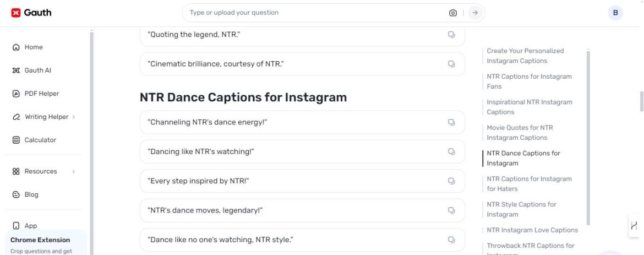
Task: Copy the "Every step inspired by NTR!" caption
Action: (x=451, y=181)
